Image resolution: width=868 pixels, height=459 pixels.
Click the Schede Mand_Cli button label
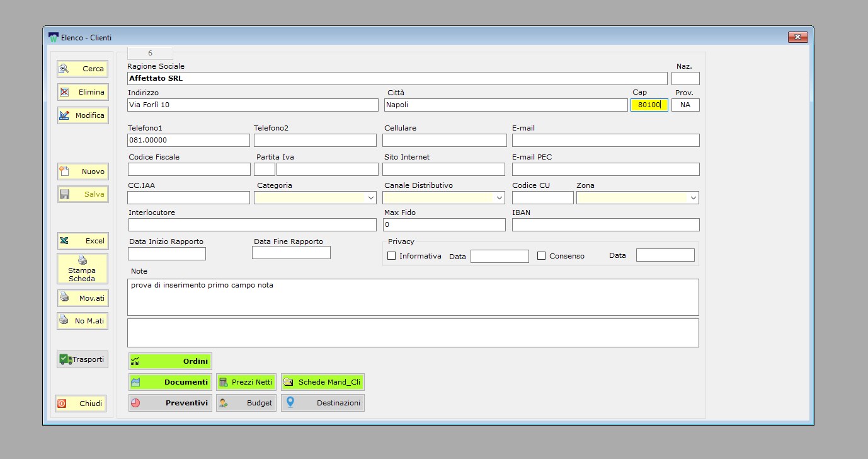tap(329, 382)
